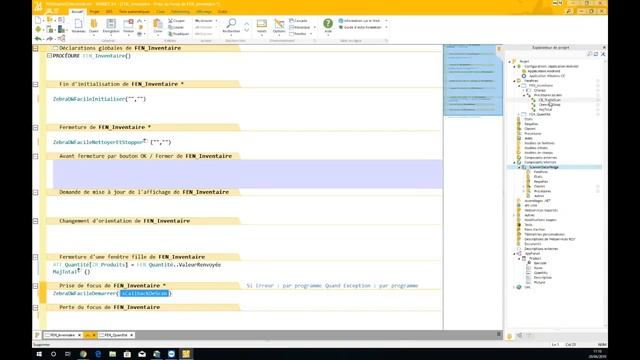
Task: Click the green Go run icon
Action: pyautogui.click(x=38, y=29)
